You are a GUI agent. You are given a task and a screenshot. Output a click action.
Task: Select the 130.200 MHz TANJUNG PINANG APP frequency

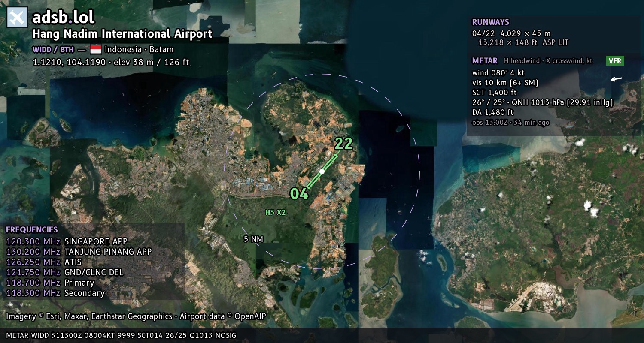pos(79,252)
